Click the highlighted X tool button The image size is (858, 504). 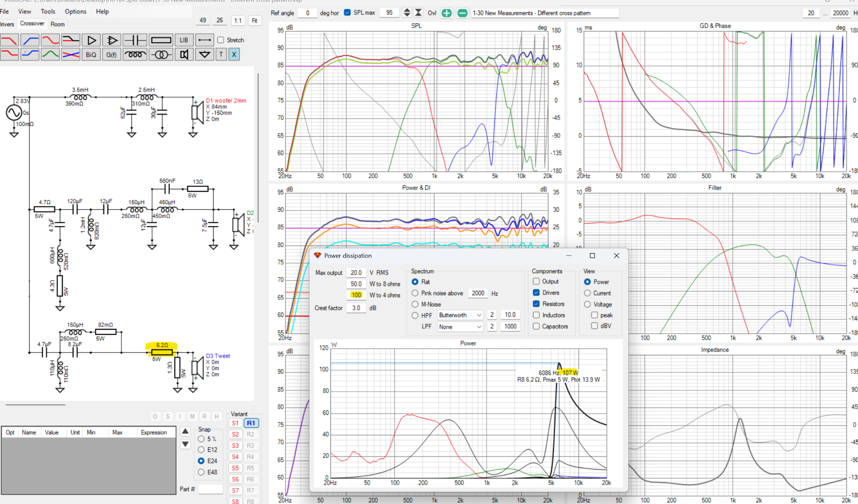pyautogui.click(x=234, y=54)
